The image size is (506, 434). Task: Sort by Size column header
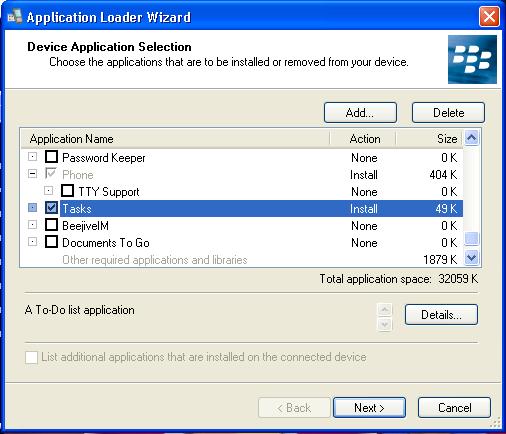click(429, 139)
